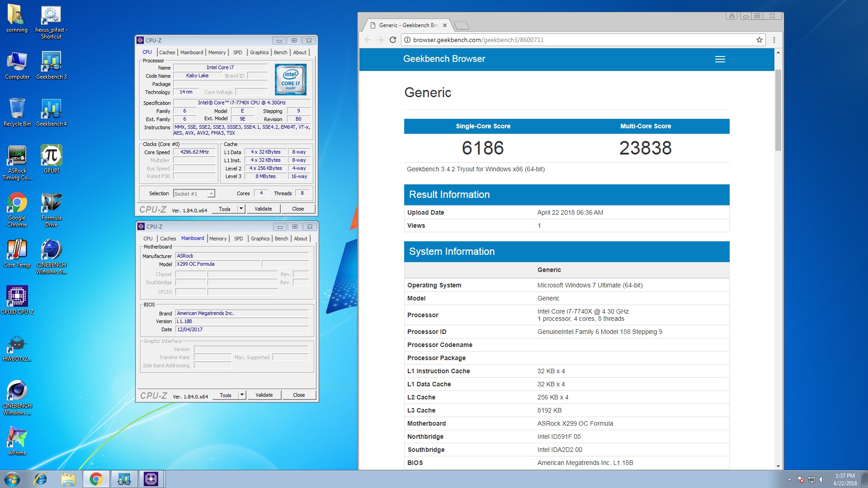This screenshot has height=488, width=868.
Task: Switch to Caches tab in top CPU-Z window
Action: 167,52
